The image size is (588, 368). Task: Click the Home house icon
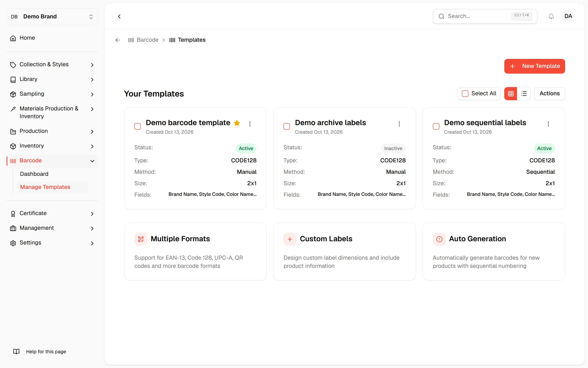coord(13,38)
